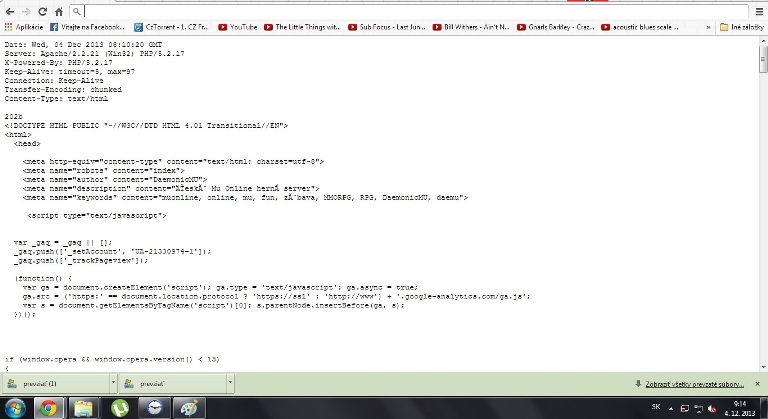The height and width of the screenshot is (419, 768).
Task: Reload the current page
Action: pos(43,10)
